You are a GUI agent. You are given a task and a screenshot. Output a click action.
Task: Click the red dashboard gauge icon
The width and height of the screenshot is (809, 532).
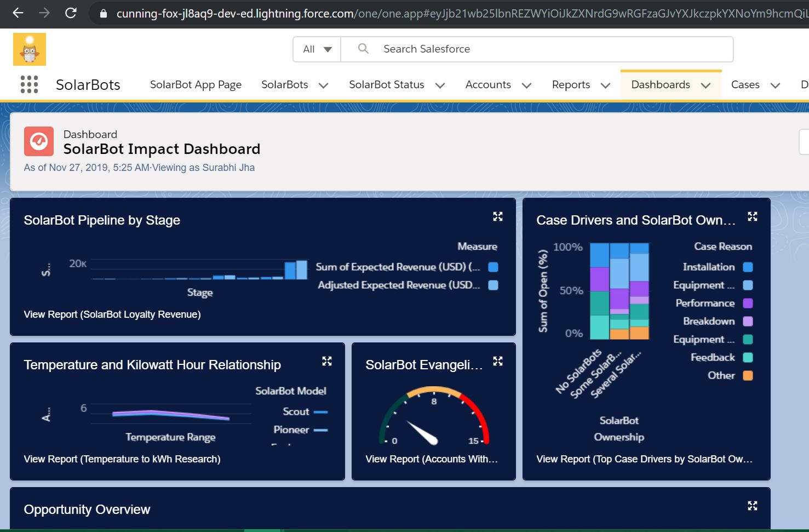[39, 141]
